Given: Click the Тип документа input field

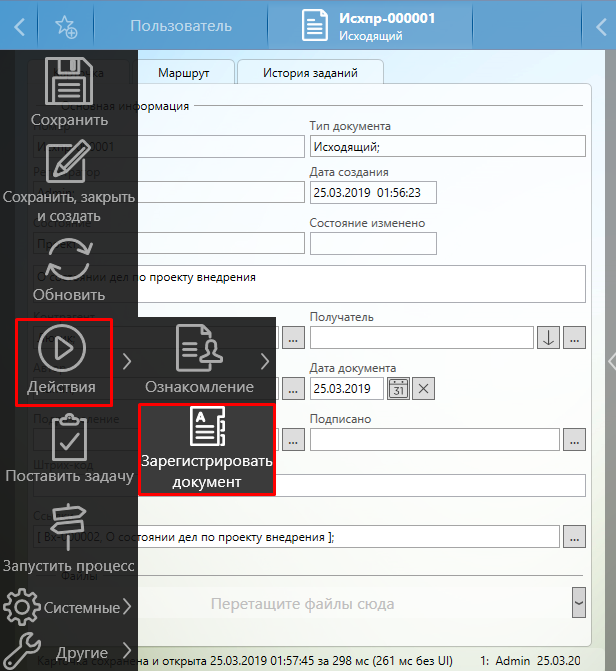Looking at the screenshot, I should 446,146.
